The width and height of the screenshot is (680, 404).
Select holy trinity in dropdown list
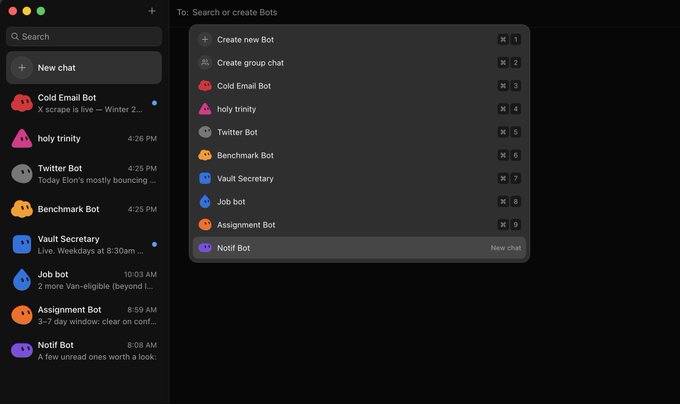point(360,109)
